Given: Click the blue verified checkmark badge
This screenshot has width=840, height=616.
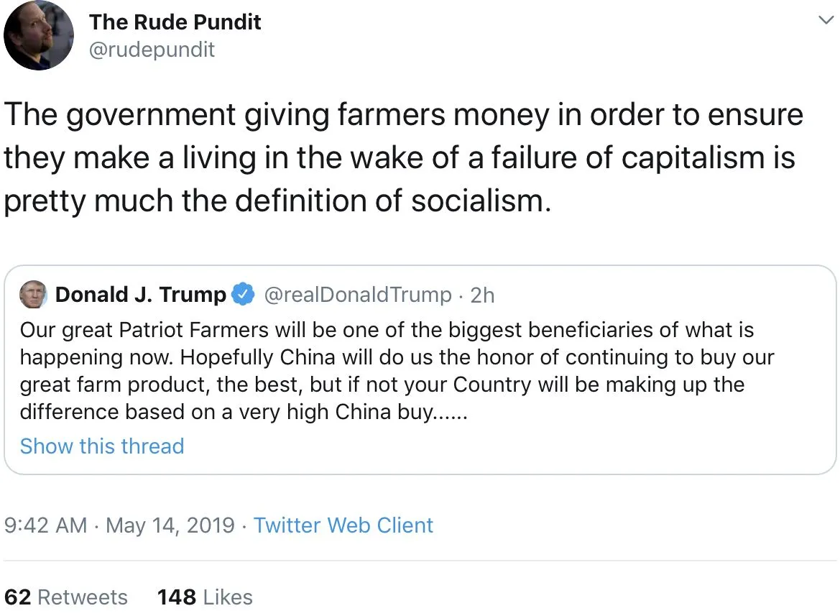Looking at the screenshot, I should pos(244,295).
